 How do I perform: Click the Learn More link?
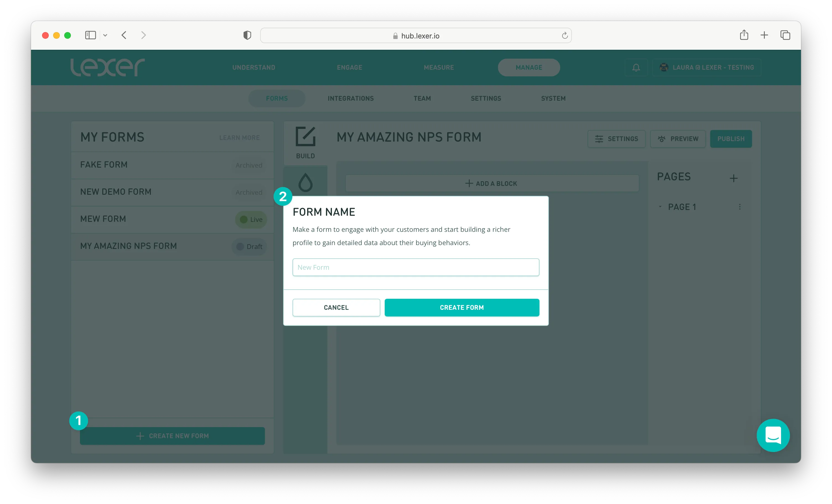239,138
